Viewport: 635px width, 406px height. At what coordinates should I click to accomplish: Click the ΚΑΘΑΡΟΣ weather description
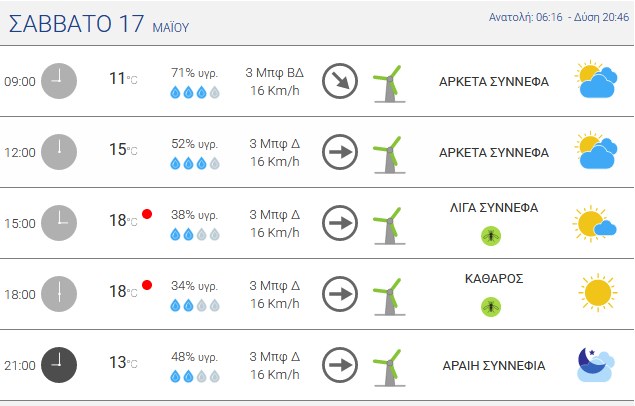tap(494, 278)
